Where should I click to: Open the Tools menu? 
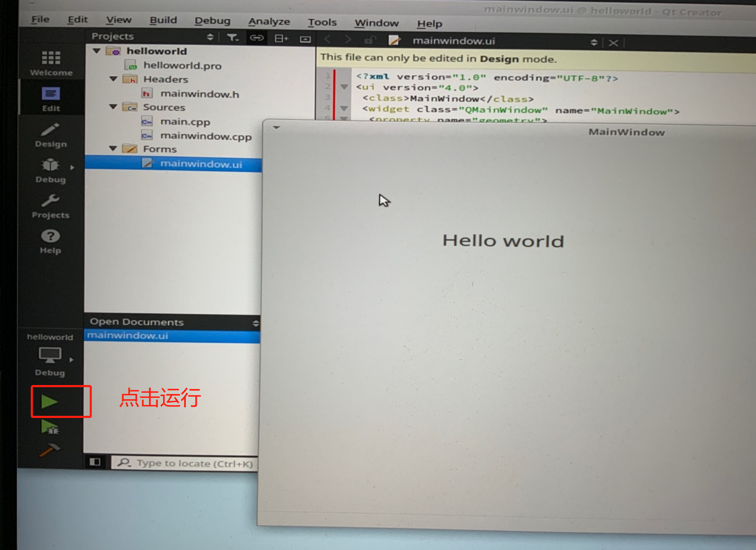coord(322,22)
